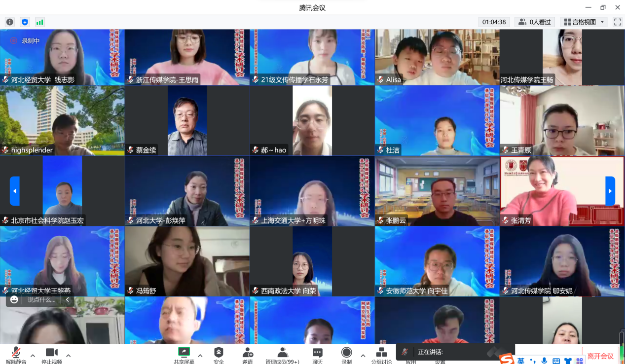Viewport: 625px width, 364px height.
Task: Click the meeting info icon
Action: click(10, 22)
